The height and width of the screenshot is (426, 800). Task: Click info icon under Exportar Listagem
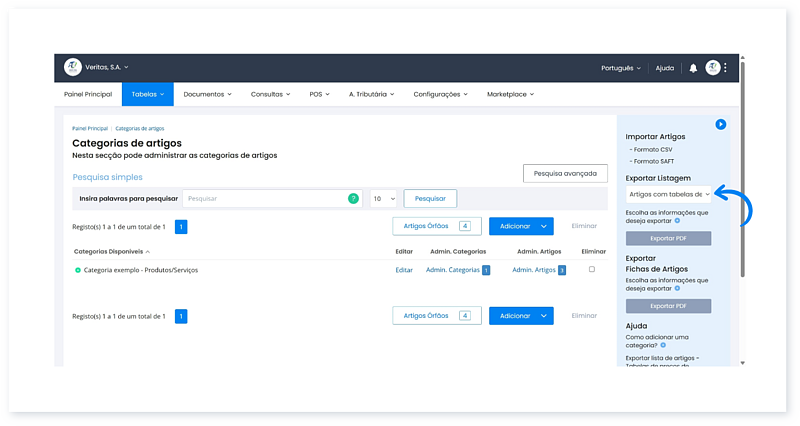point(677,220)
